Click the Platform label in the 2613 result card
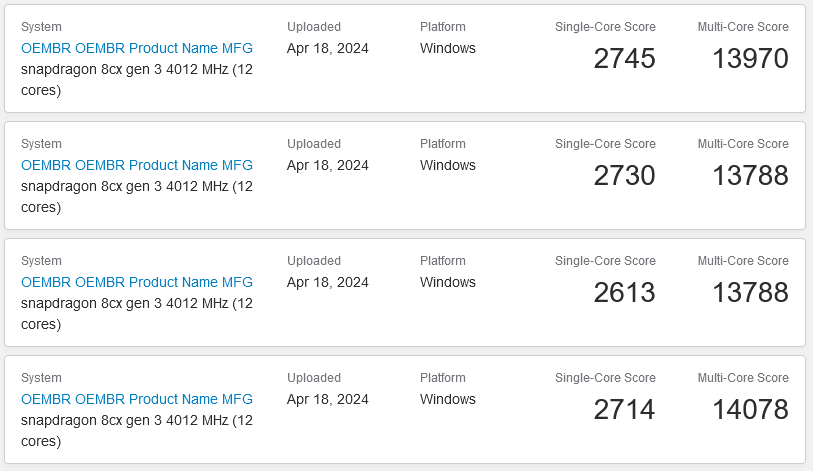813x471 pixels. (443, 261)
